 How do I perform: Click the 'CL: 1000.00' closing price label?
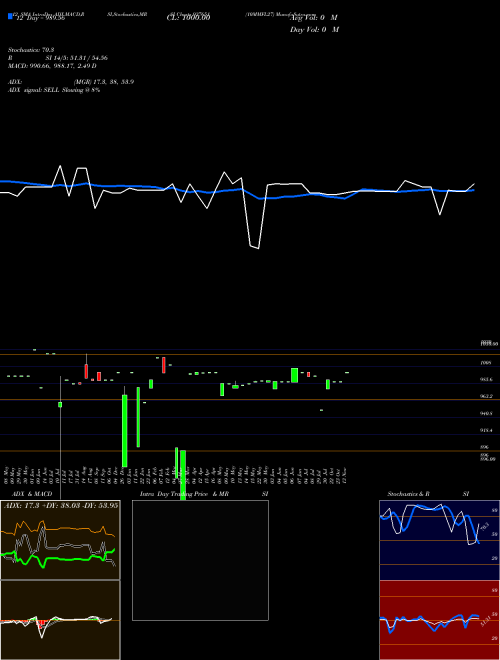(x=188, y=18)
